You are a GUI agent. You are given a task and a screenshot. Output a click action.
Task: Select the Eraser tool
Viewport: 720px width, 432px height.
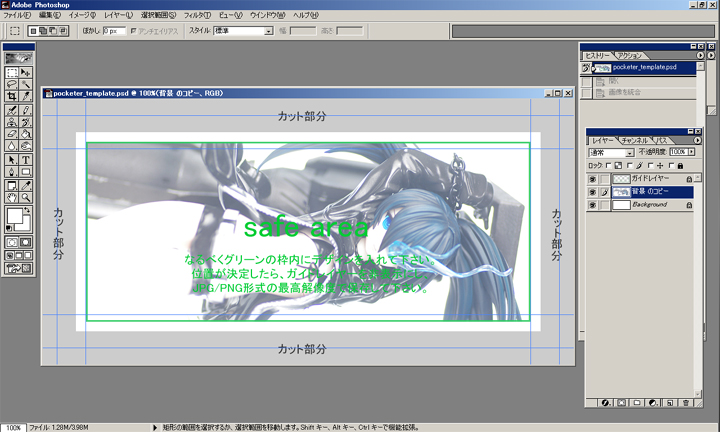click(11, 134)
